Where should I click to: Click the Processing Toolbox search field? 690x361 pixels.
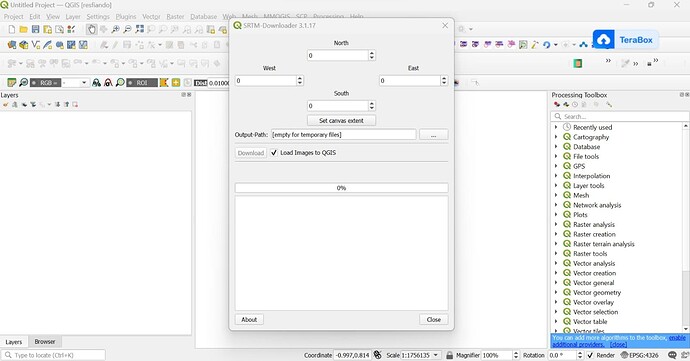tap(620, 117)
